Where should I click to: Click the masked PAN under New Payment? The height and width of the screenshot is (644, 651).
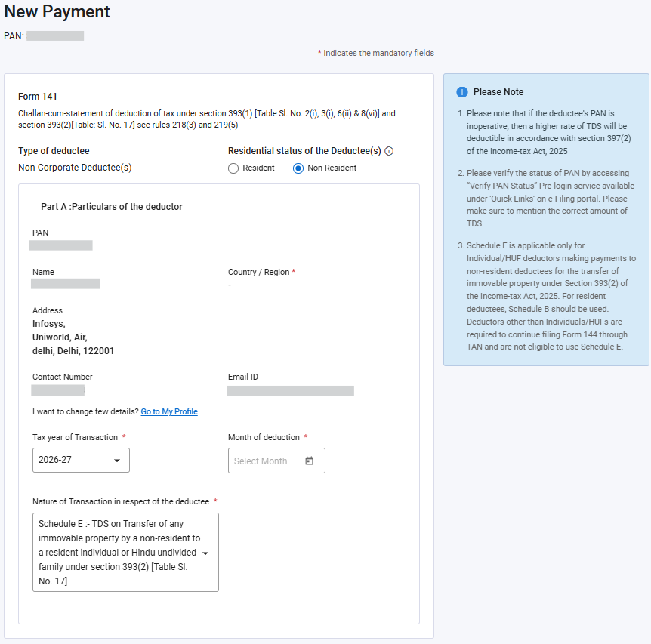(55, 36)
